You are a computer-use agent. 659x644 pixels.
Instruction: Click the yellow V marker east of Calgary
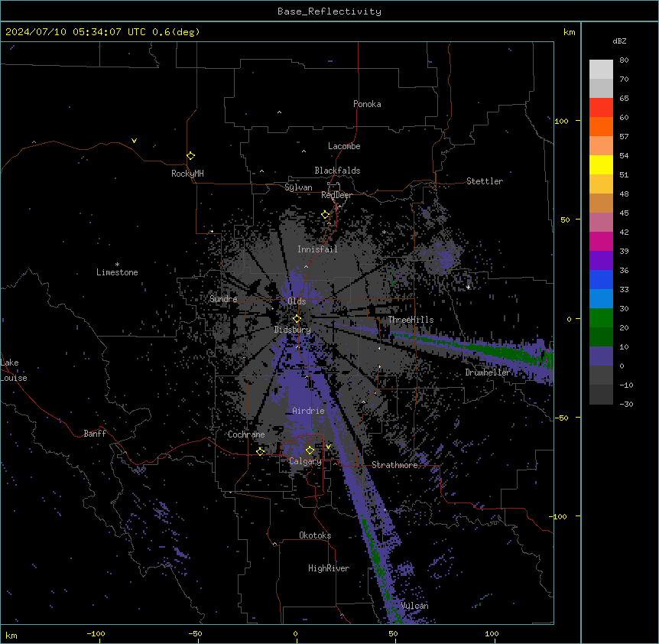[328, 447]
